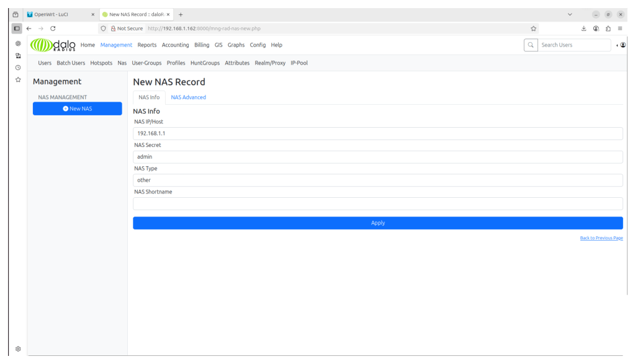Viewport: 635px width, 364px height.
Task: Focus the NAS Shortname input field
Action: (x=377, y=203)
